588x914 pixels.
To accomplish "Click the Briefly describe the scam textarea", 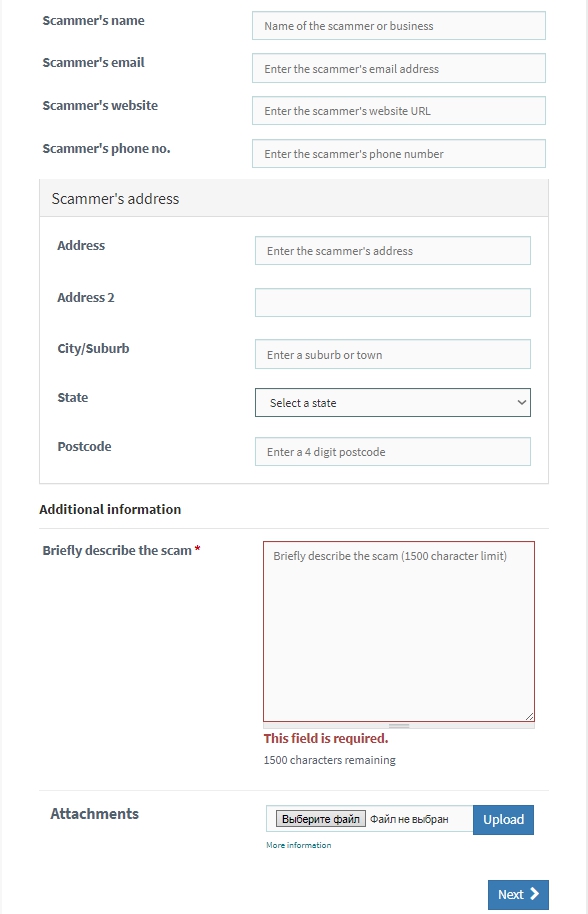I will point(399,632).
